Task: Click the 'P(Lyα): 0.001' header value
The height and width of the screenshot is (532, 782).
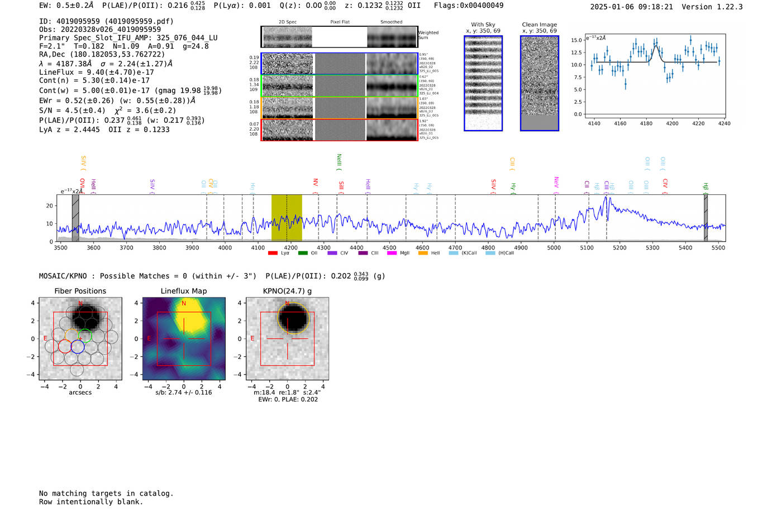Action: (x=242, y=6)
